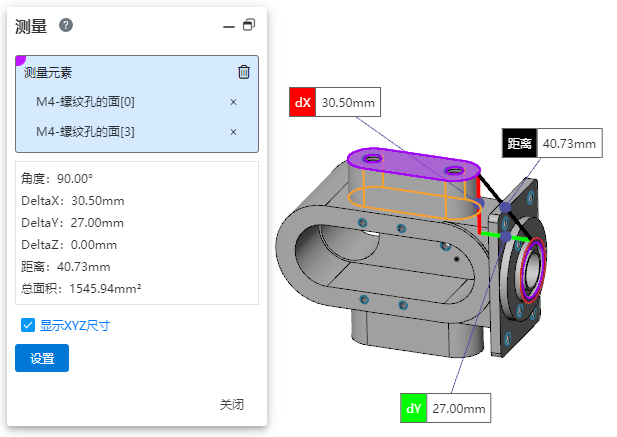Click 关闭 to close the measure panel

click(x=232, y=405)
